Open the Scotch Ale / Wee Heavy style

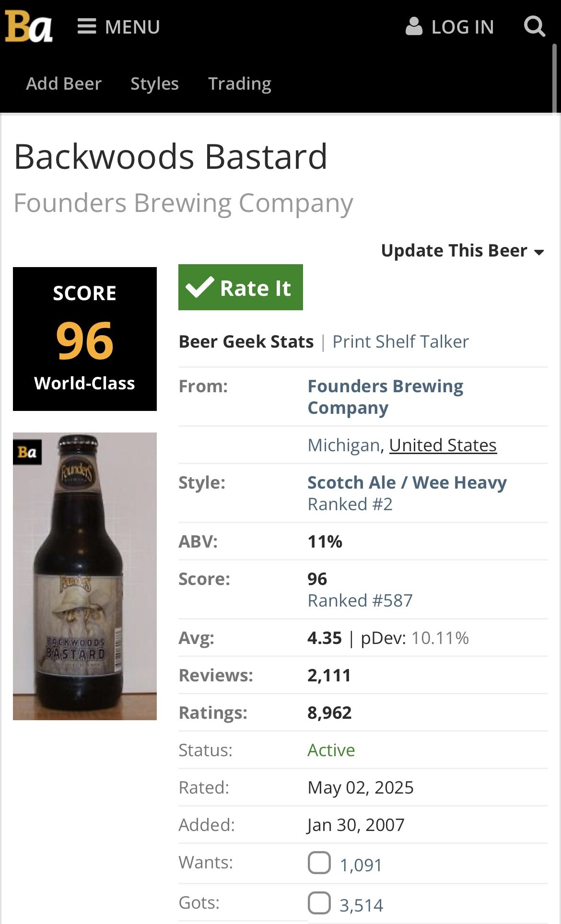407,482
